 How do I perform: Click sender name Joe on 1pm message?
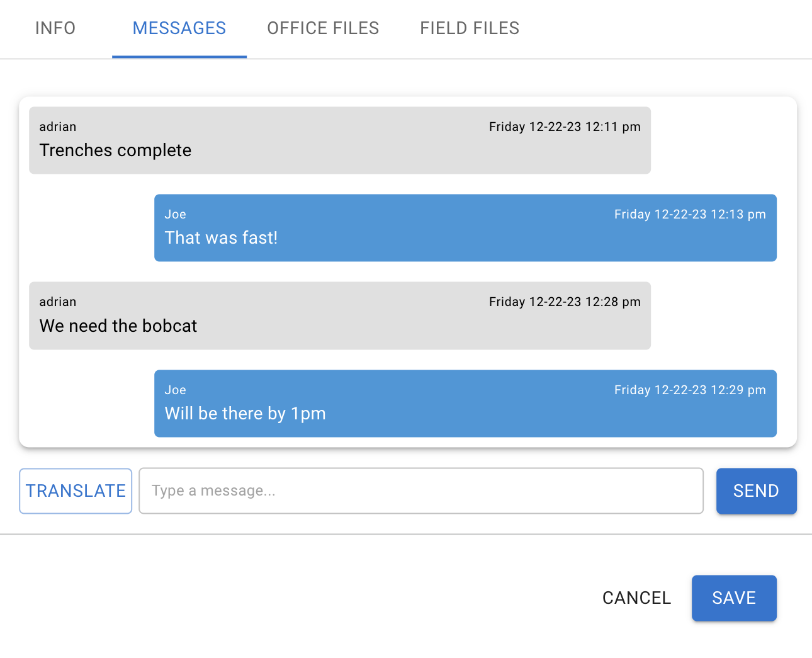coord(176,390)
